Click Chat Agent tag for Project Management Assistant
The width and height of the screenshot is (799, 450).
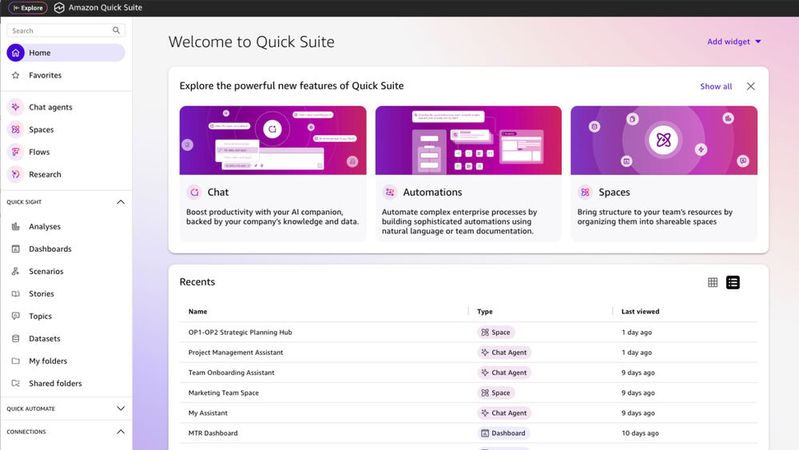click(x=504, y=352)
